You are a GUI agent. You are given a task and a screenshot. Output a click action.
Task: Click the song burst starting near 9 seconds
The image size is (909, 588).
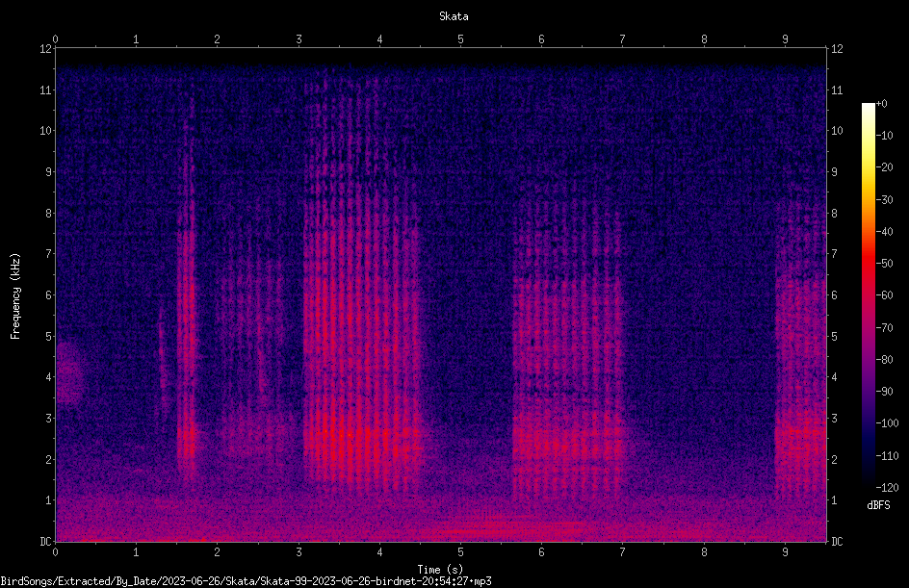800,347
